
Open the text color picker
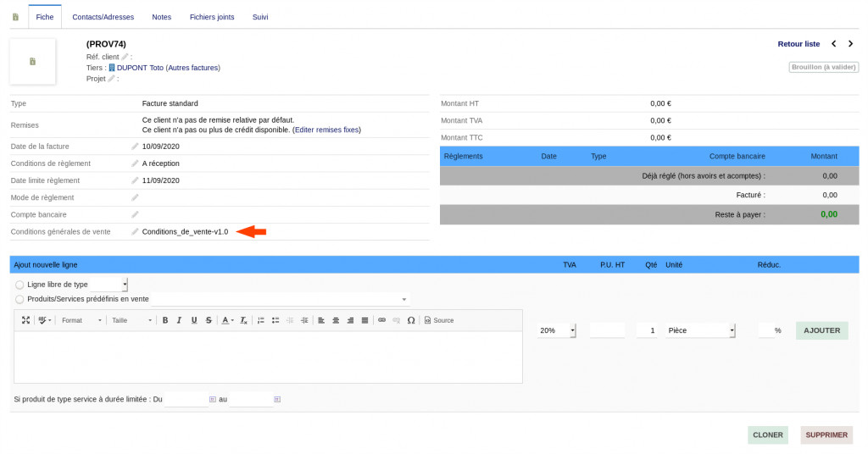click(227, 320)
